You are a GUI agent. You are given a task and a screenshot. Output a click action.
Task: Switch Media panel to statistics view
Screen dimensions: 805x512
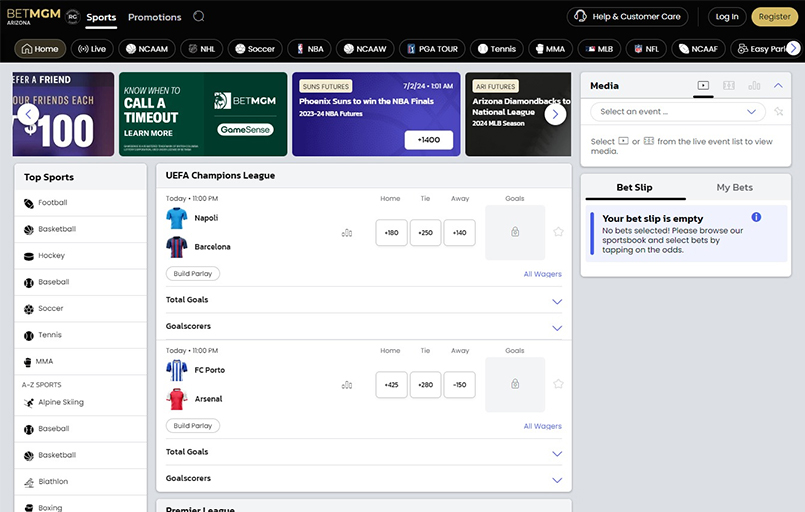754,85
